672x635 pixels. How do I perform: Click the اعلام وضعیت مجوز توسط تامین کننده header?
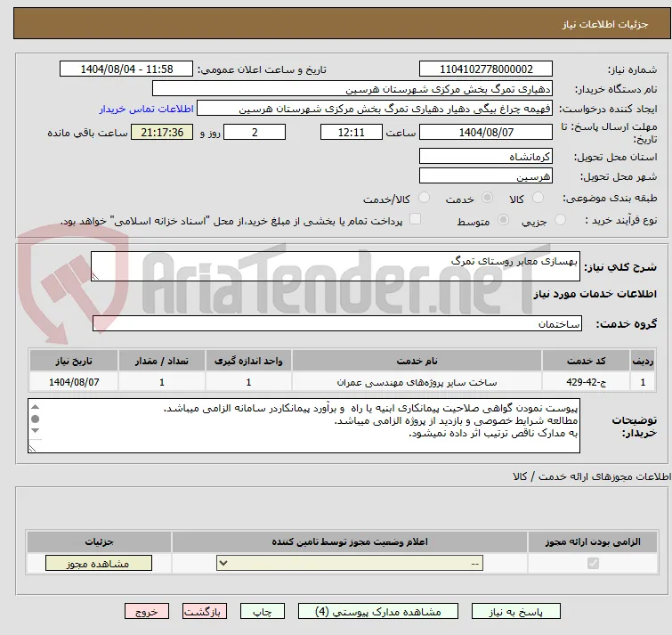coord(350,542)
